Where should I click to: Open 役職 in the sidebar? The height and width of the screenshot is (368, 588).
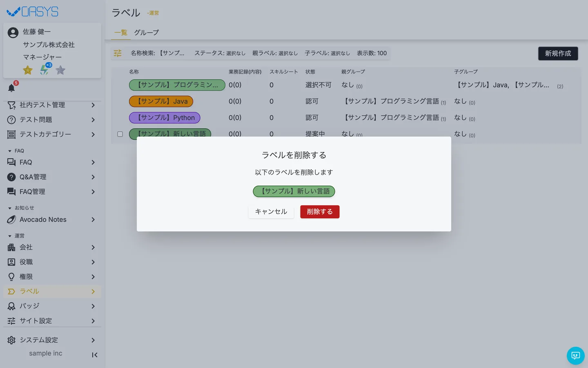[x=52, y=262]
